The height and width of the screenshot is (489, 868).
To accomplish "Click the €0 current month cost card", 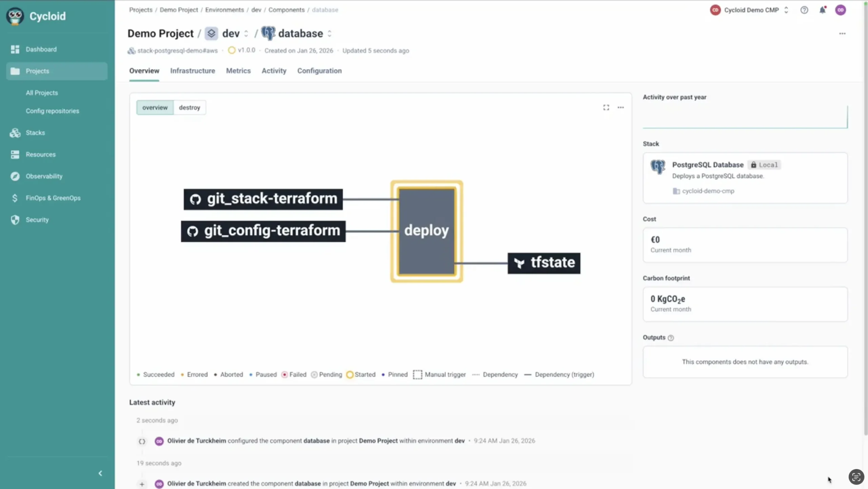I will coord(745,245).
